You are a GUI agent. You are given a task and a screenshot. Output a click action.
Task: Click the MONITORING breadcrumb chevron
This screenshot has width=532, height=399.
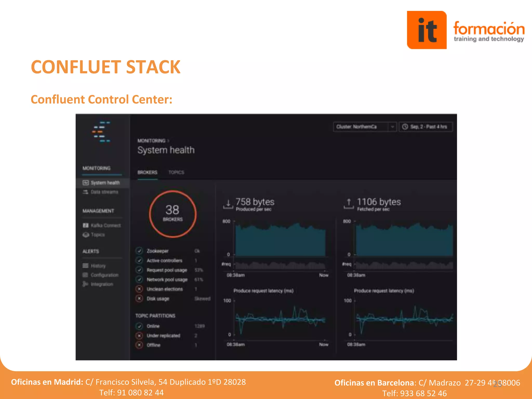pos(168,141)
